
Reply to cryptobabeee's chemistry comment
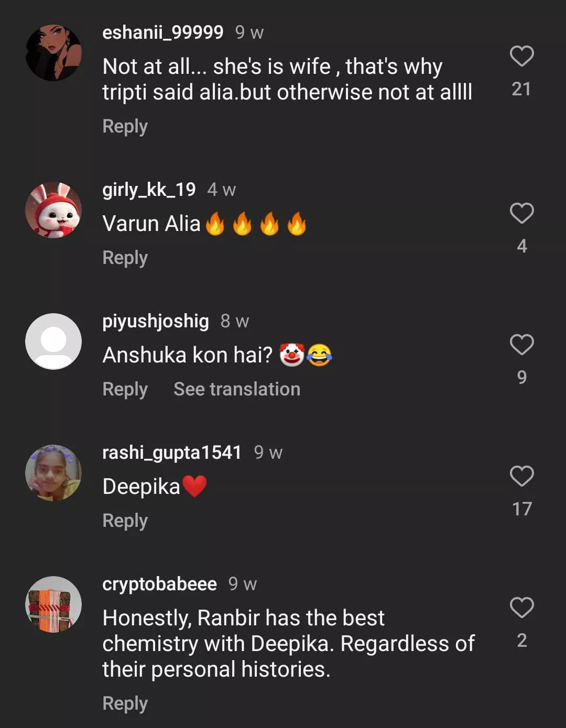pos(125,703)
